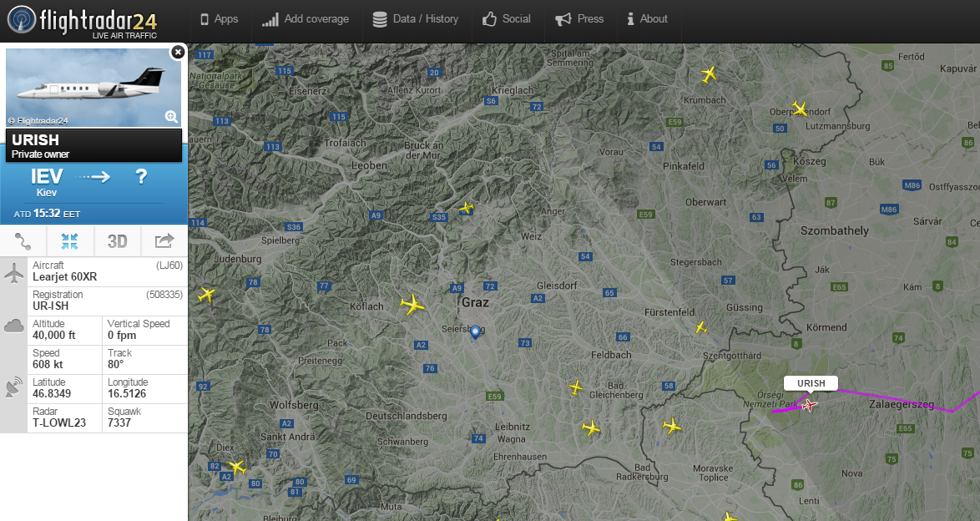Toggle the flight route display icon
Screen dimensions: 980x521
coord(23,241)
